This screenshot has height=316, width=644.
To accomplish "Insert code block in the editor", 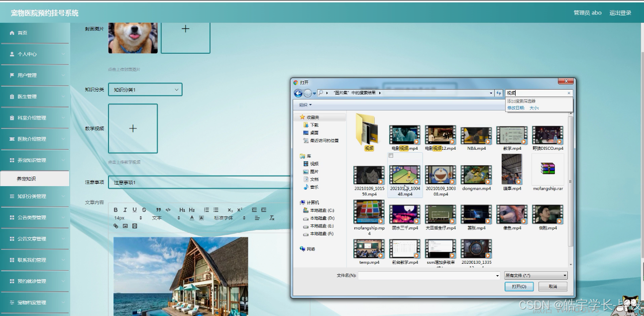I will 168,210.
